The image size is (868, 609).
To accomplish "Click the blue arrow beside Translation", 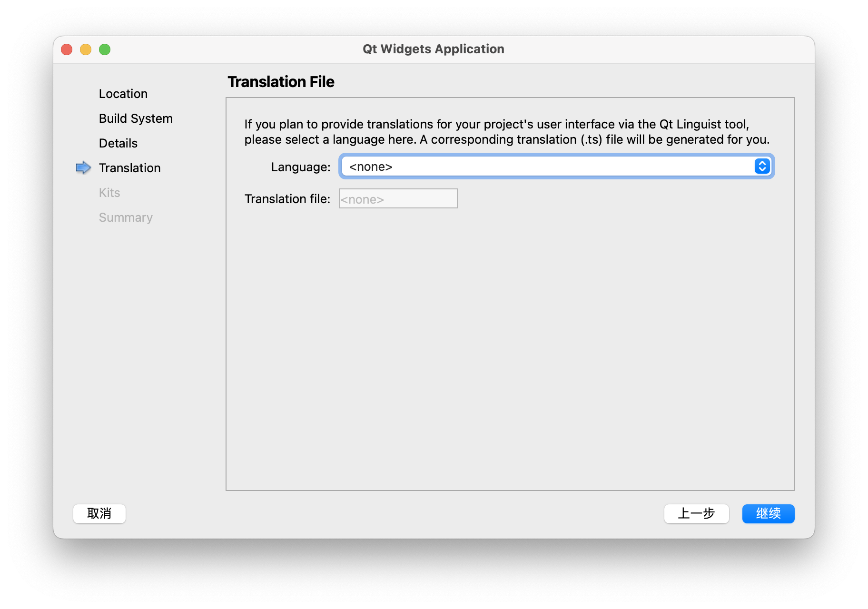I will click(83, 167).
